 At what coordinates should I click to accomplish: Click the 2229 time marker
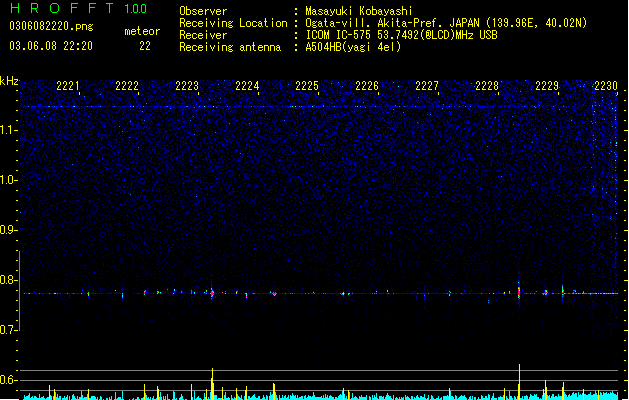click(547, 86)
